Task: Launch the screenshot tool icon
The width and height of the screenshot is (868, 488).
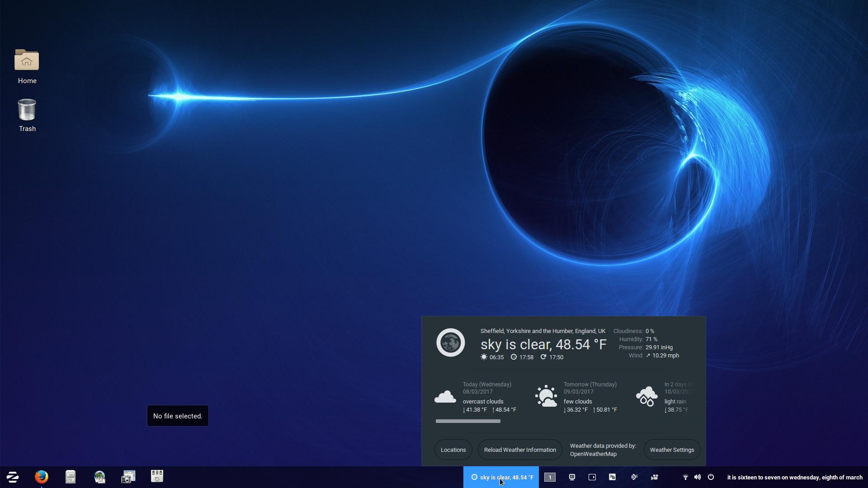Action: tap(128, 477)
